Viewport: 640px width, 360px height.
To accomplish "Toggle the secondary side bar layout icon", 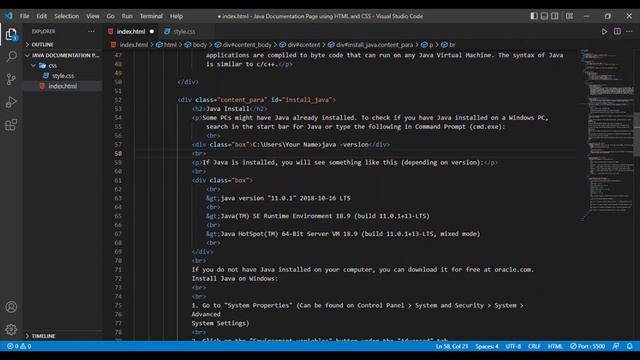I will point(555,16).
